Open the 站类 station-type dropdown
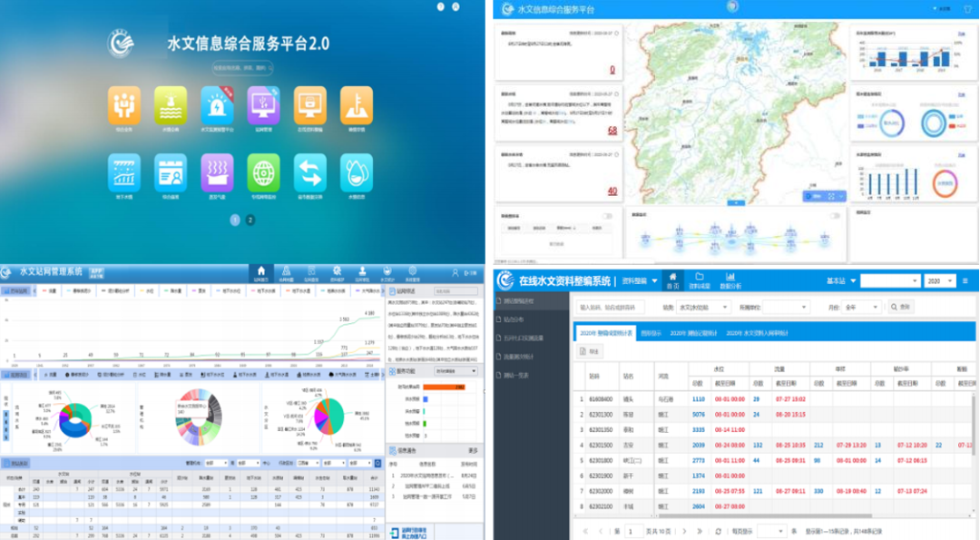 pyautogui.click(x=704, y=307)
